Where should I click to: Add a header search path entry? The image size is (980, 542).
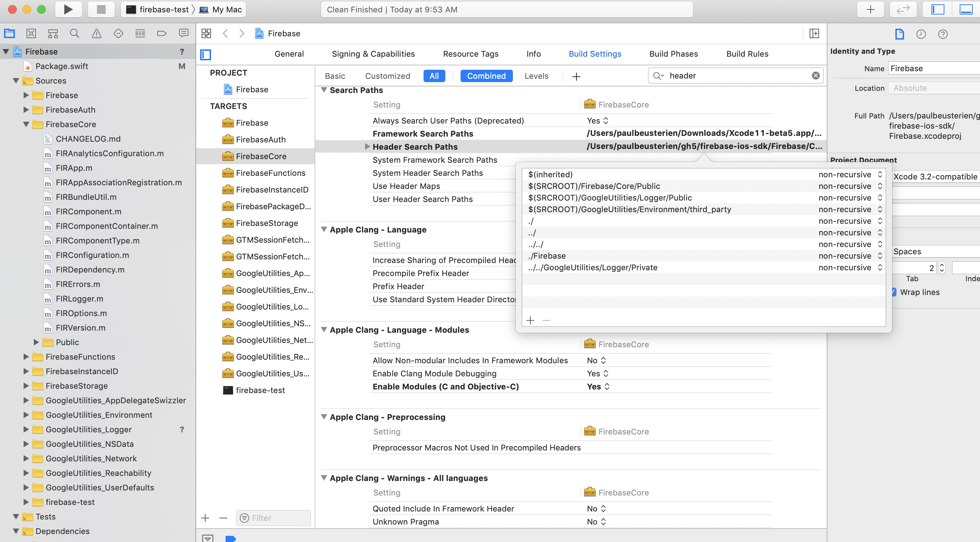pyautogui.click(x=530, y=320)
